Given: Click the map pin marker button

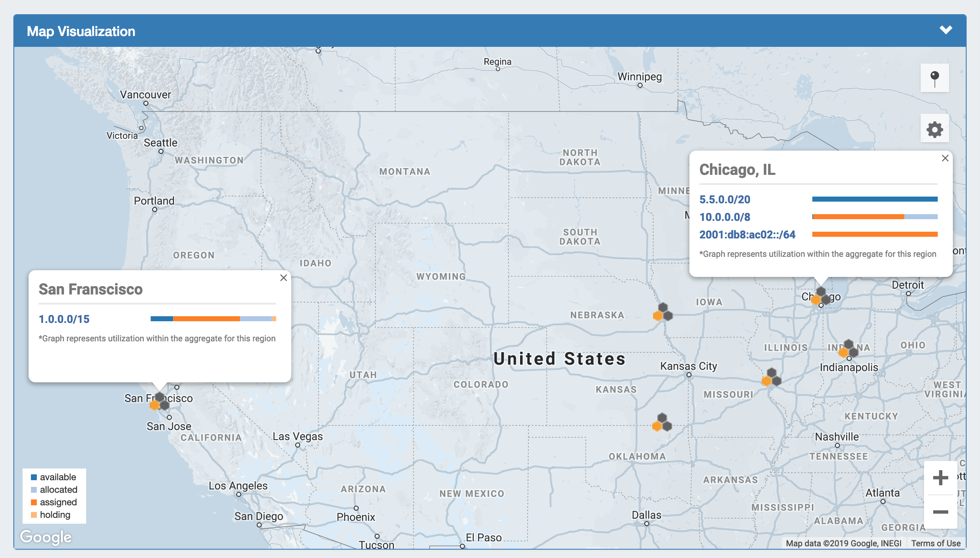Looking at the screenshot, I should tap(934, 78).
